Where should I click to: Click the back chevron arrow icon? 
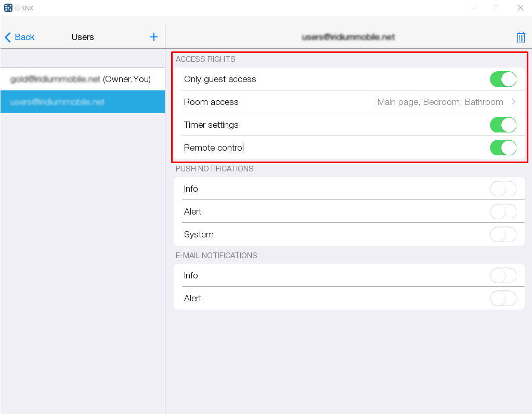(x=8, y=37)
